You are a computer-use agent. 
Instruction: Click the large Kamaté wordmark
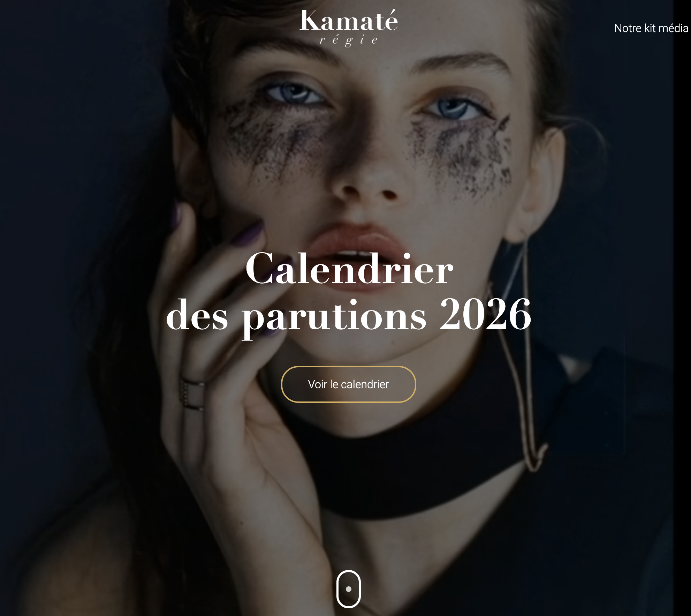[348, 20]
